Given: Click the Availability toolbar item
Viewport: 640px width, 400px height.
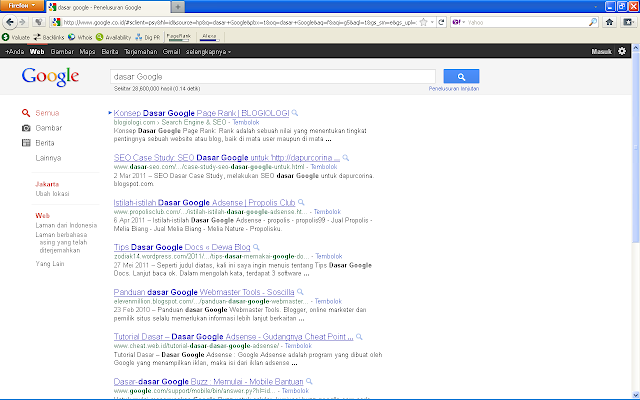Looking at the screenshot, I should tap(113, 37).
